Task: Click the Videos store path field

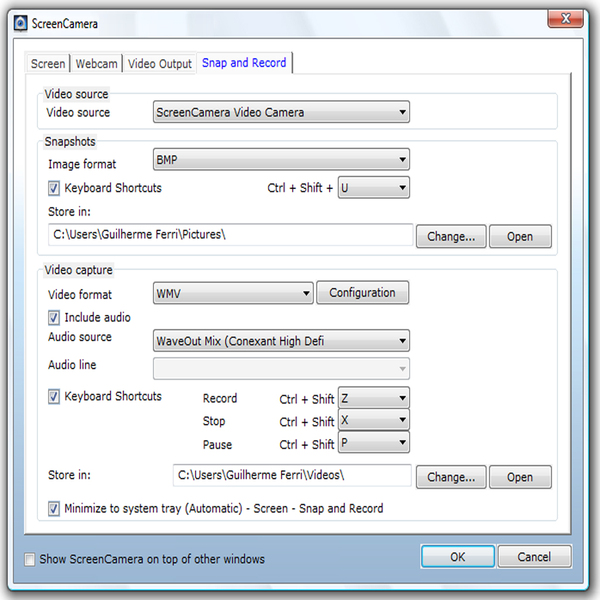Action: pos(292,475)
